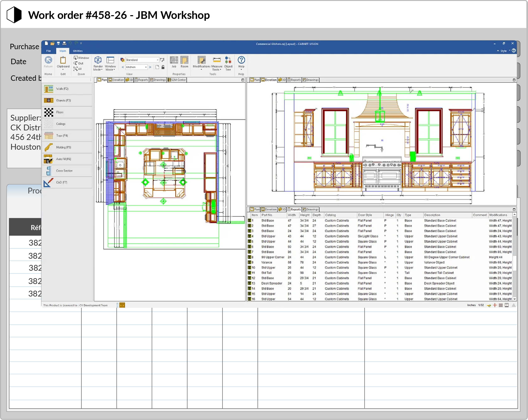Open the Cross Section tool
The image size is (528, 420).
[x=67, y=171]
